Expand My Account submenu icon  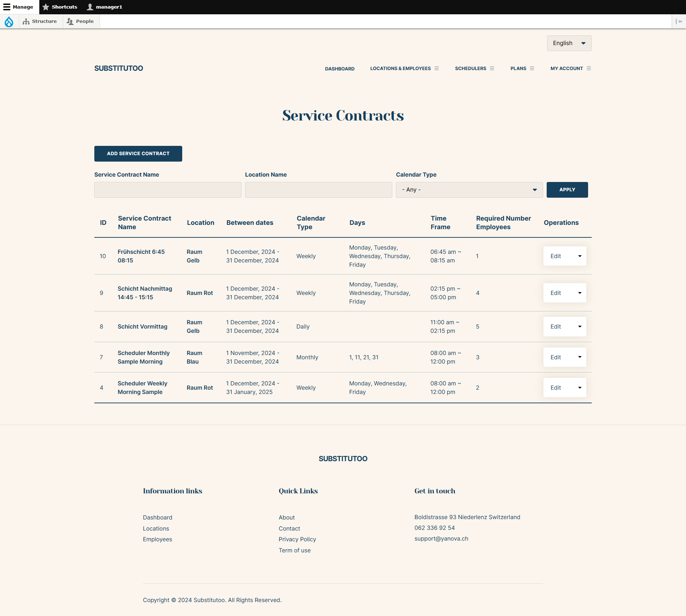pos(589,68)
